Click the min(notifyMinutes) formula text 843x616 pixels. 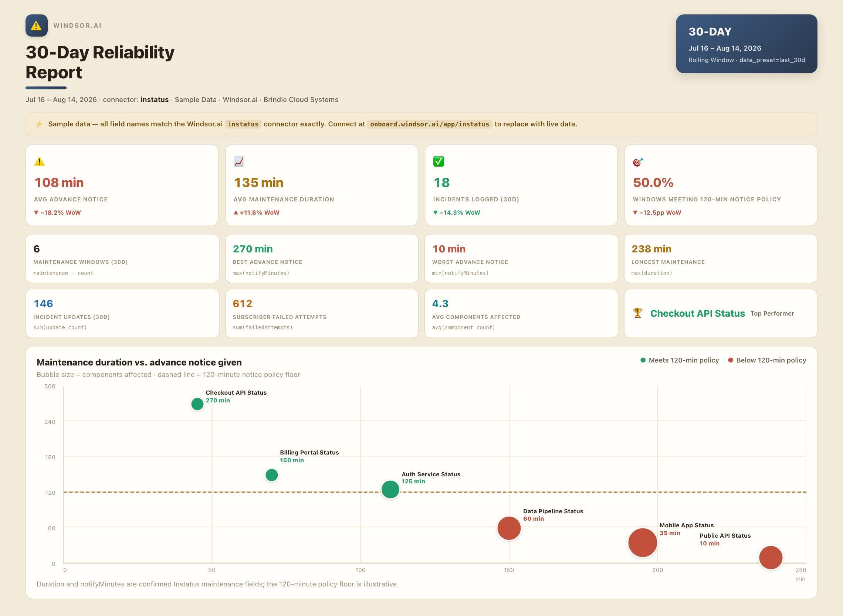pos(460,273)
